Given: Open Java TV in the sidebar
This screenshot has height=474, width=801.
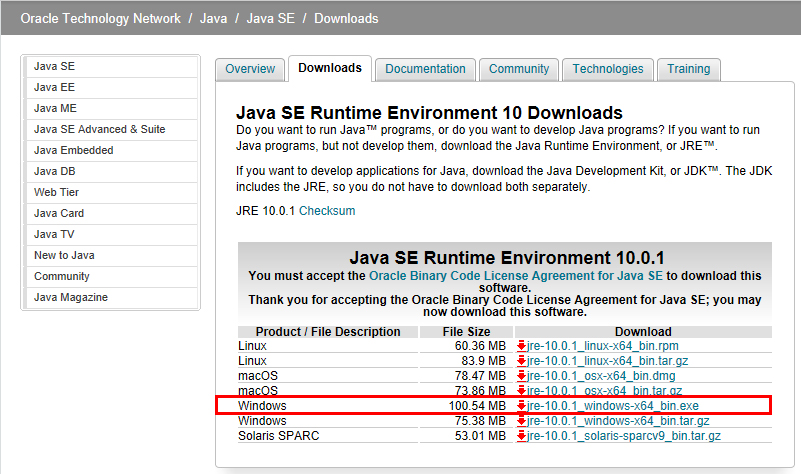Looking at the screenshot, I should point(111,234).
